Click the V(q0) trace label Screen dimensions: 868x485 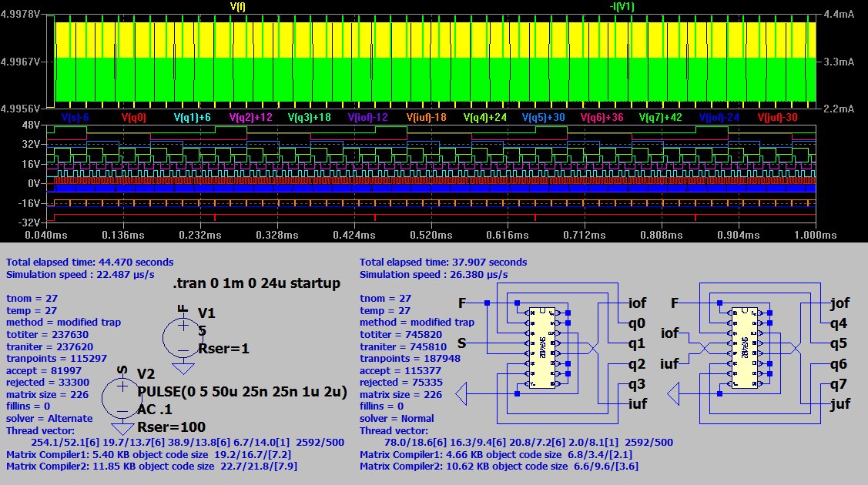point(134,118)
